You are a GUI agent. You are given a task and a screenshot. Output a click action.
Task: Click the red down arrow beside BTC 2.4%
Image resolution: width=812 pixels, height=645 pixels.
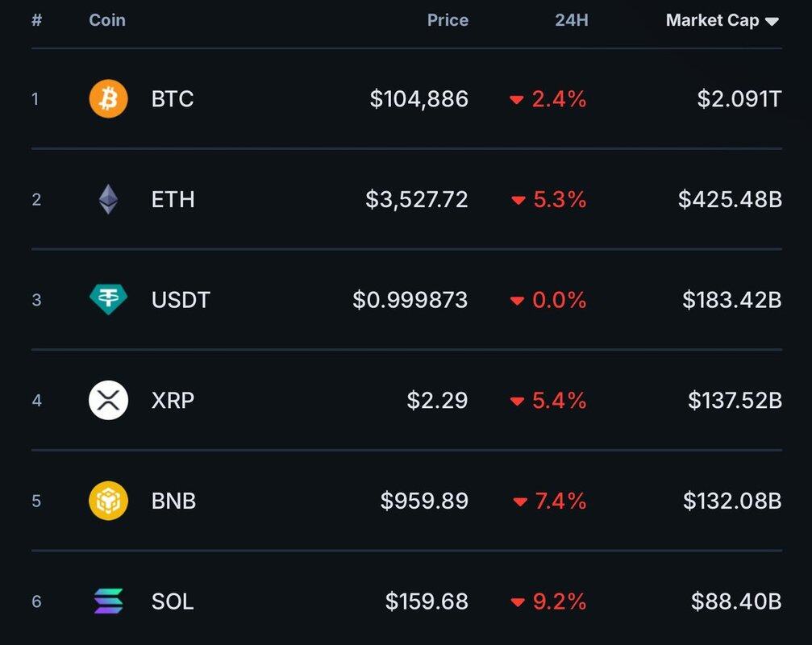(517, 100)
